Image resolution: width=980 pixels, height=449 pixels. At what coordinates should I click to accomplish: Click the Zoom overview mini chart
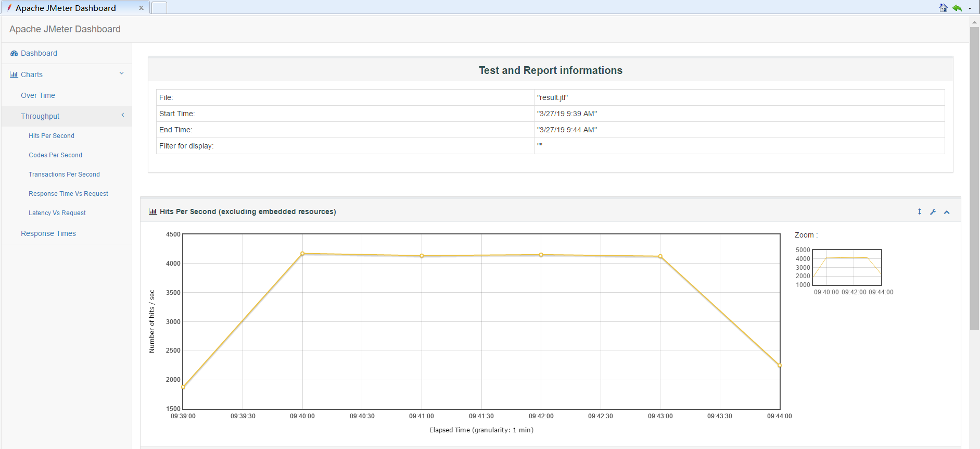coord(847,267)
